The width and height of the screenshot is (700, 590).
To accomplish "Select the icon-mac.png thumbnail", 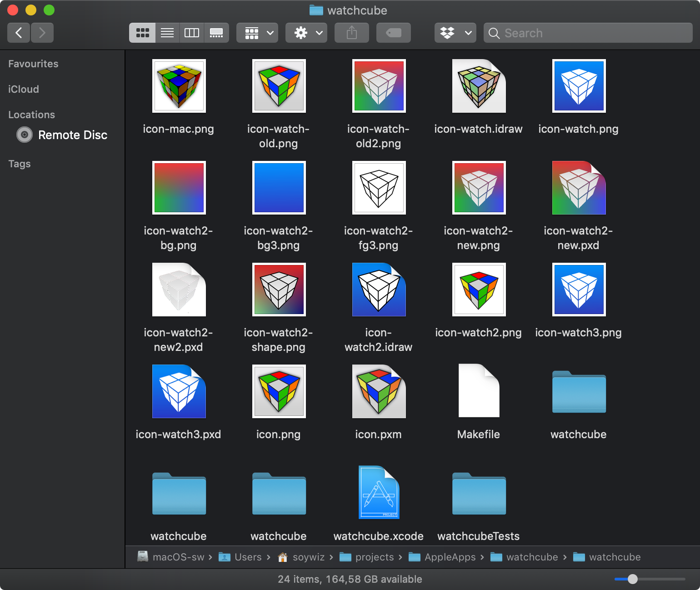I will 179,86.
